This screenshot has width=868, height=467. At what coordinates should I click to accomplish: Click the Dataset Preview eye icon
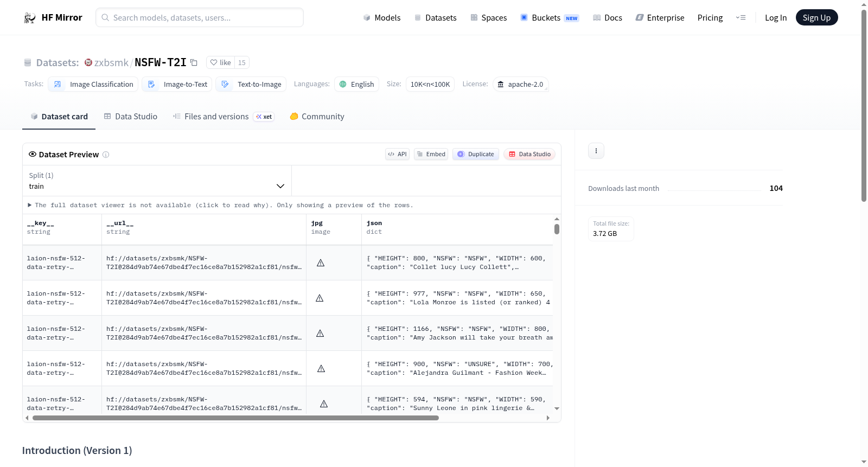[33, 154]
